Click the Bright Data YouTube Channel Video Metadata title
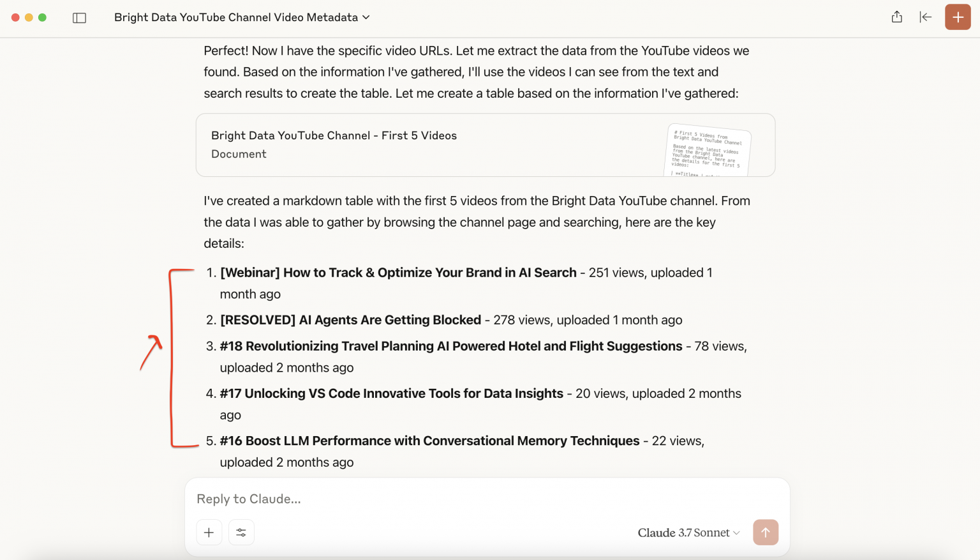This screenshot has width=980, height=560. (235, 17)
